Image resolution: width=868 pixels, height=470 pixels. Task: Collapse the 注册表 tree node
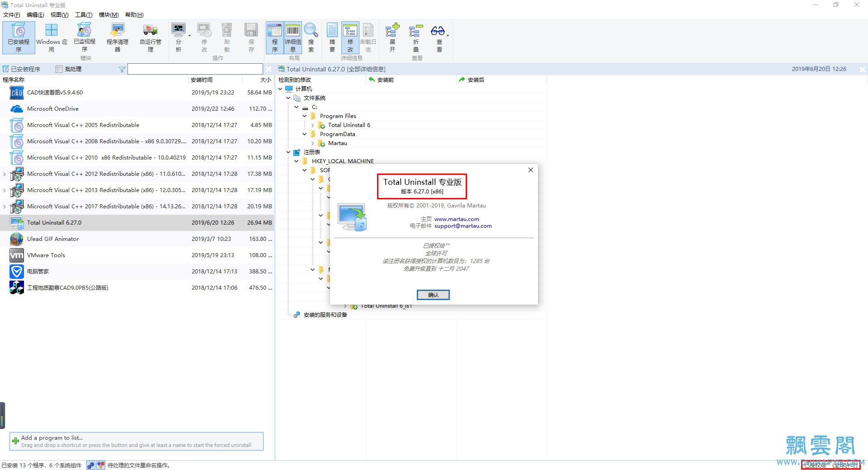pos(288,152)
